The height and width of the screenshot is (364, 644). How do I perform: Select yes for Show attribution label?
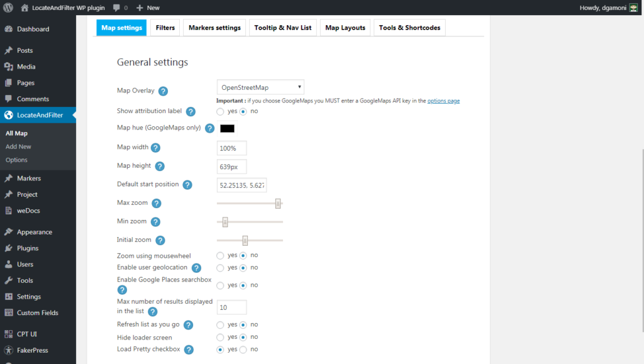[x=220, y=111]
